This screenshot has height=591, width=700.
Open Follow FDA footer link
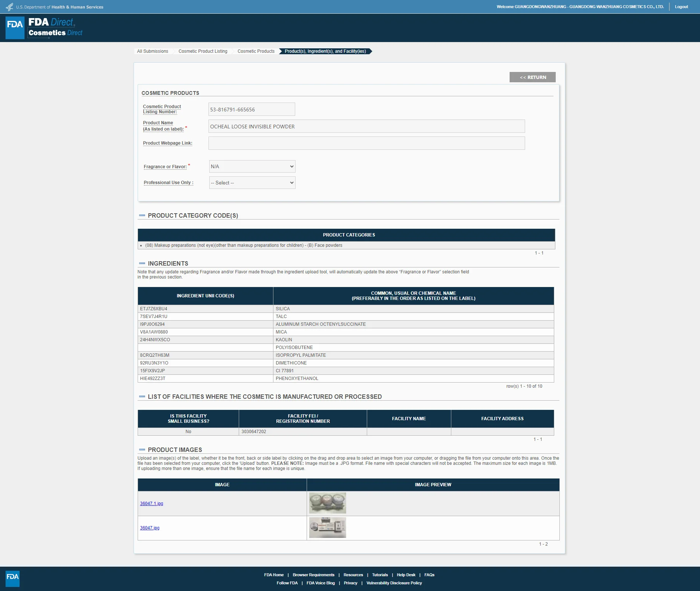(287, 583)
